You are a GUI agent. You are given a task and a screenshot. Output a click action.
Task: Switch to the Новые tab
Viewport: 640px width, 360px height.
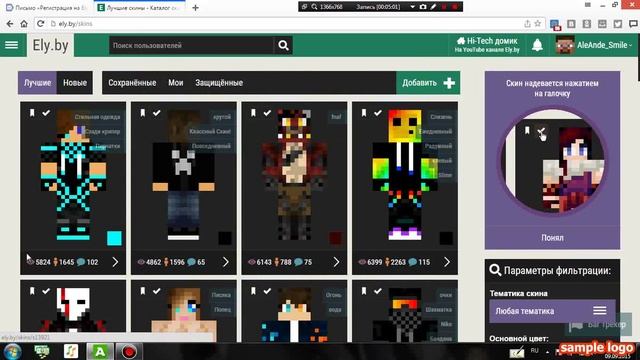pyautogui.click(x=75, y=83)
